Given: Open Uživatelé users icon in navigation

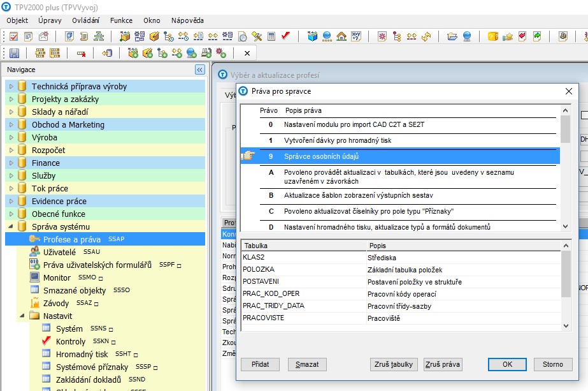Looking at the screenshot, I should pos(35,252).
